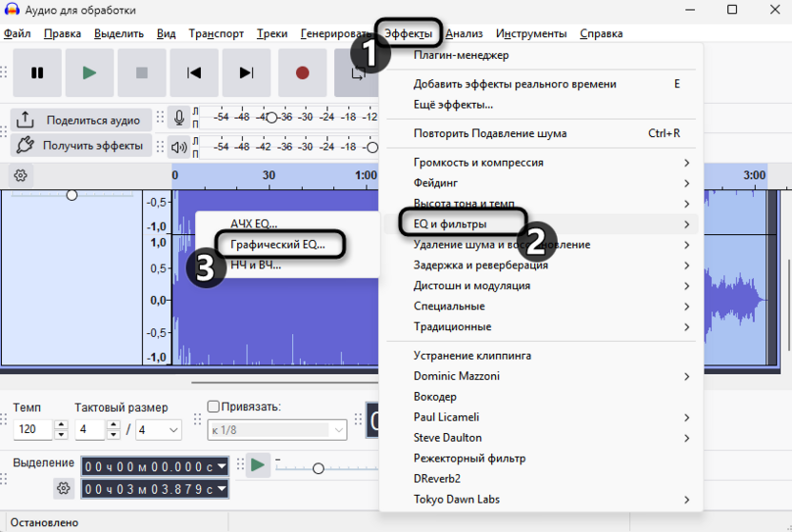This screenshot has width=792, height=532.
Task: Click the Get Effects plug icon
Action: coord(25,146)
